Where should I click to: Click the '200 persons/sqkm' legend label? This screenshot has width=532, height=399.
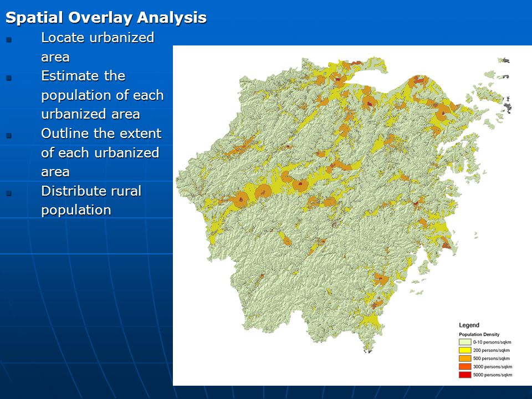[492, 350]
